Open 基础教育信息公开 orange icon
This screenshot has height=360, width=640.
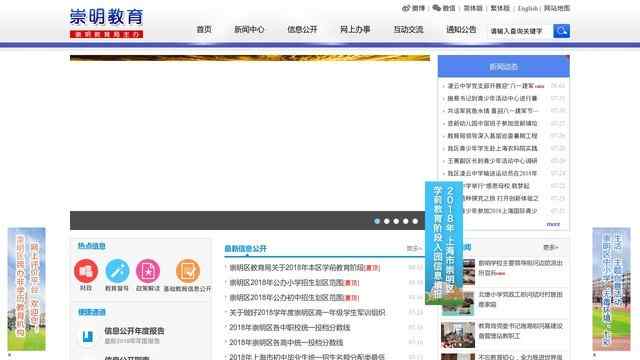188,271
